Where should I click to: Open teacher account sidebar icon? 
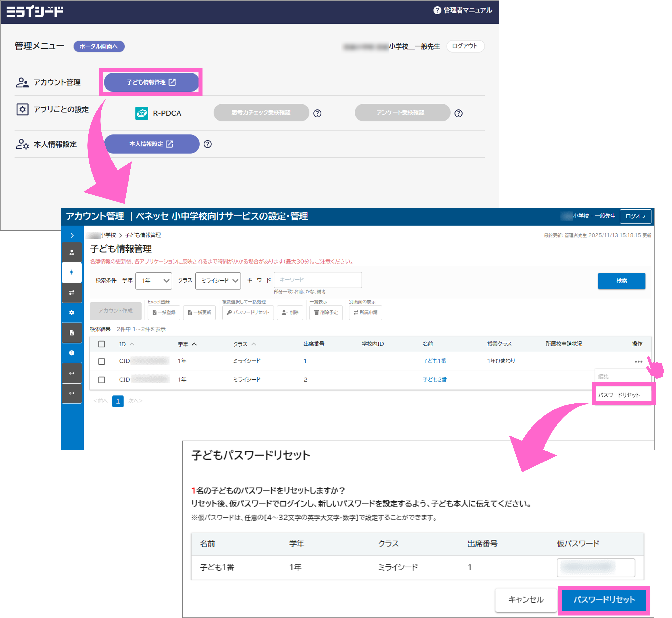coord(72,252)
